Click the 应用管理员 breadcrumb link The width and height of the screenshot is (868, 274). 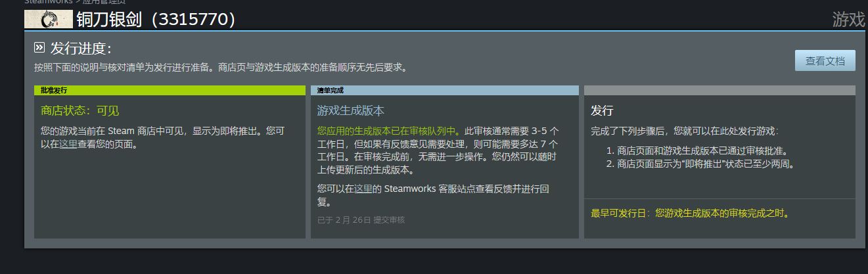(x=104, y=2)
